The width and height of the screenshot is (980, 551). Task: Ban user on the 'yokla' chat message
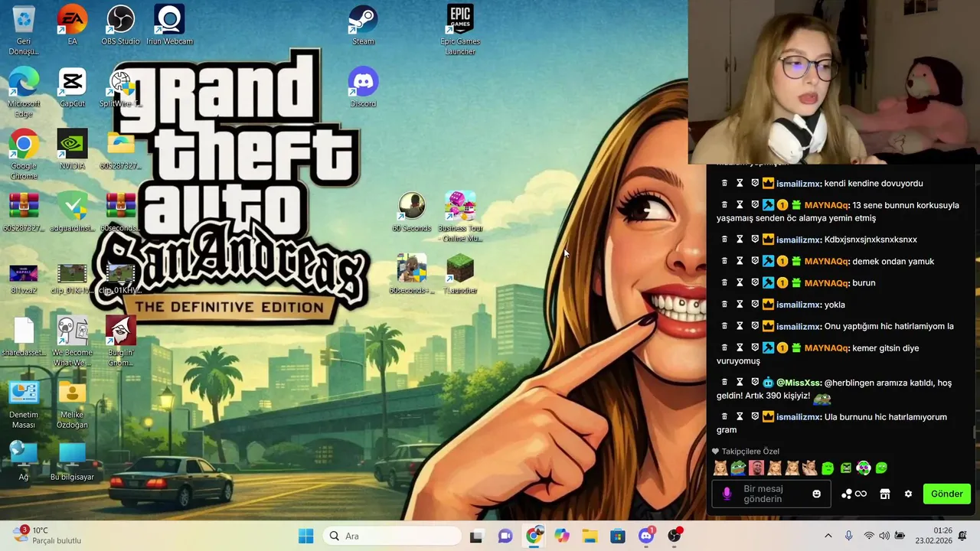point(755,305)
